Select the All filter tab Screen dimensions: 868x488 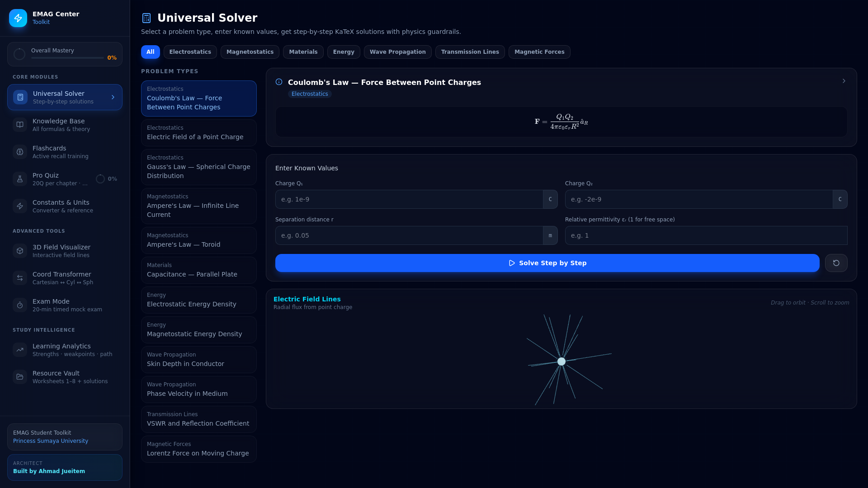tap(150, 52)
